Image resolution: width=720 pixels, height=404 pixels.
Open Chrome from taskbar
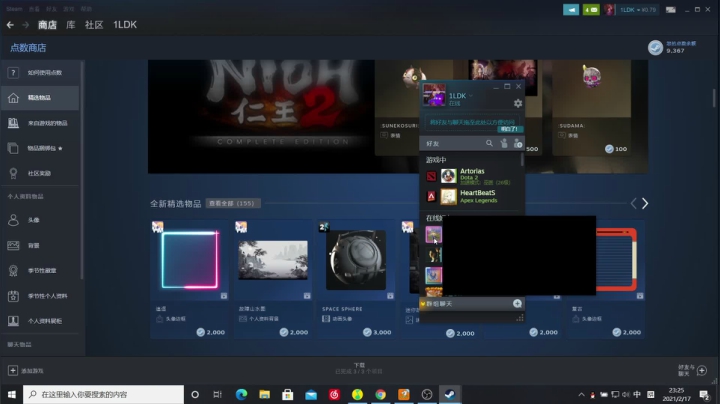380,394
